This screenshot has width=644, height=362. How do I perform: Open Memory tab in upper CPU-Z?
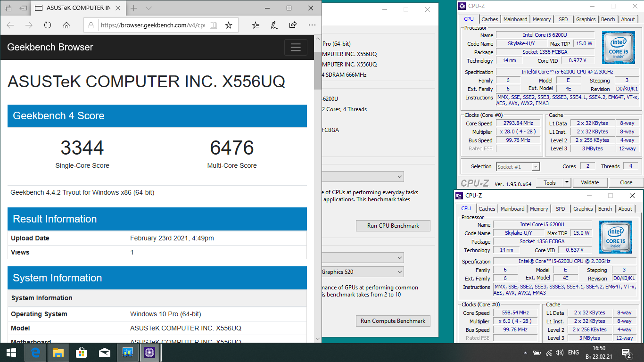(x=542, y=19)
